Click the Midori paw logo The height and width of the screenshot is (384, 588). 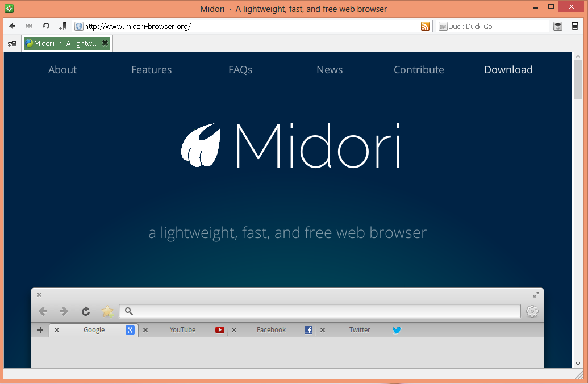pos(201,145)
